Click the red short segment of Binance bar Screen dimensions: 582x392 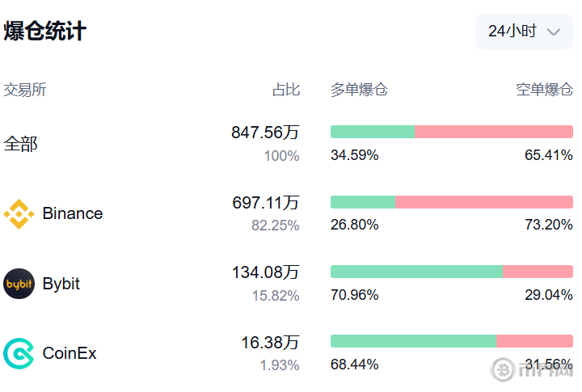484,202
